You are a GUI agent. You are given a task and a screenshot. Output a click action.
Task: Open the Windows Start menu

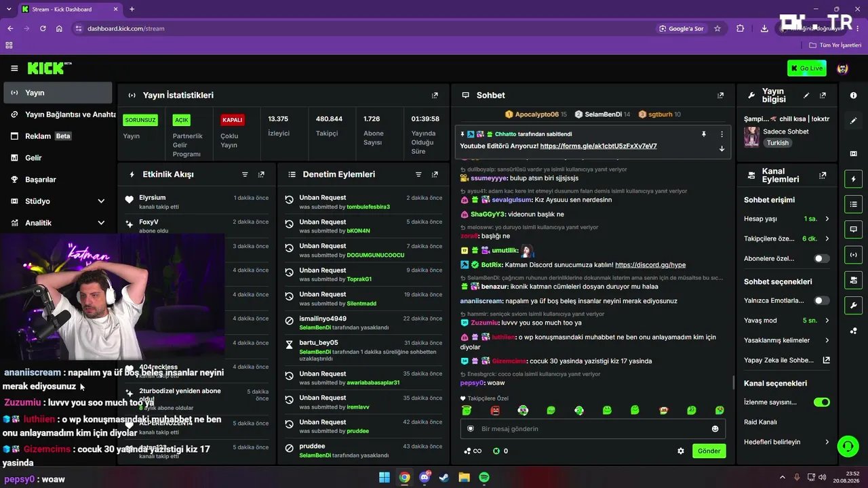pyautogui.click(x=384, y=477)
